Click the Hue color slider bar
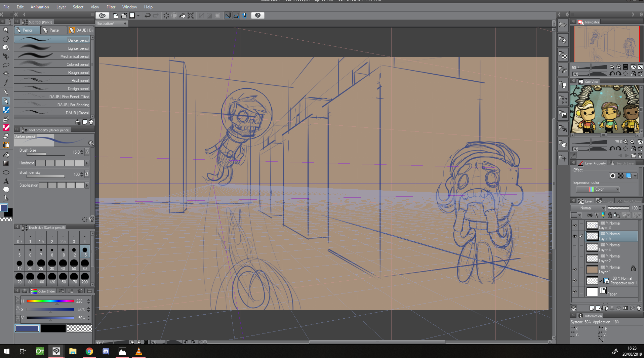Viewport: 644px width, 358px height. (50, 301)
